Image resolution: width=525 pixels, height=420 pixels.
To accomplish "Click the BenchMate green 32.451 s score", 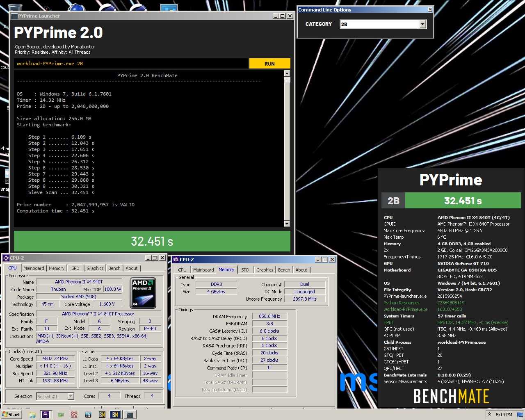I will 463,201.
